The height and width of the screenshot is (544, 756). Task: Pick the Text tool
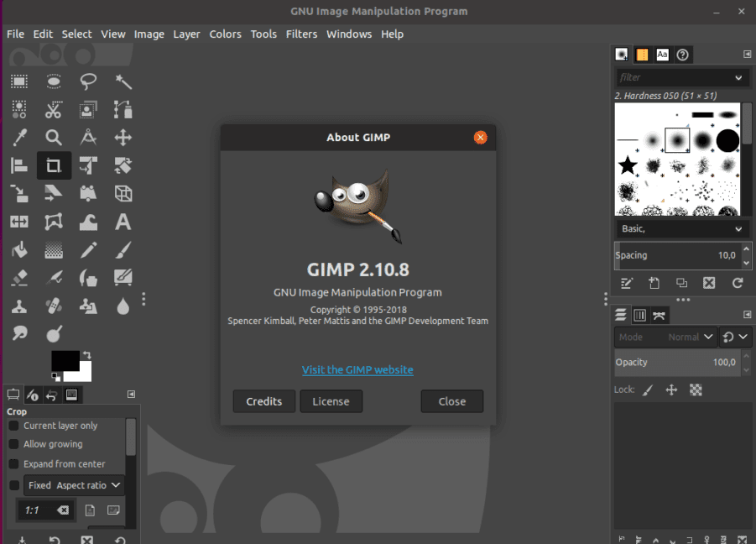pyautogui.click(x=123, y=222)
